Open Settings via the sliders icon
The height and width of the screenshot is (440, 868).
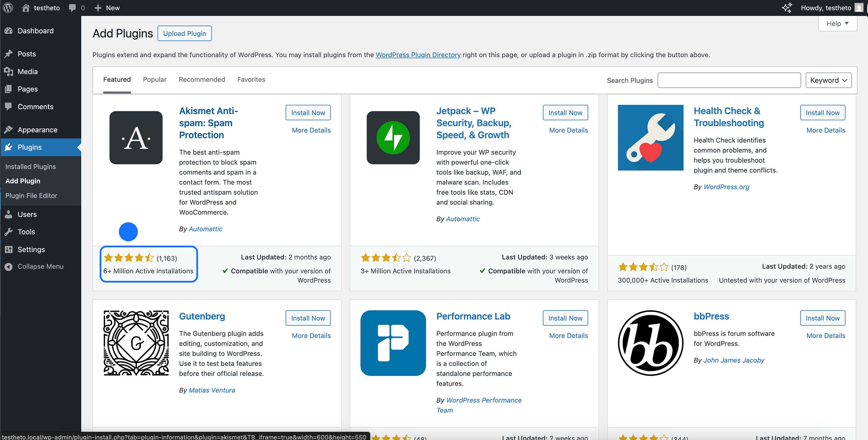[x=9, y=249]
